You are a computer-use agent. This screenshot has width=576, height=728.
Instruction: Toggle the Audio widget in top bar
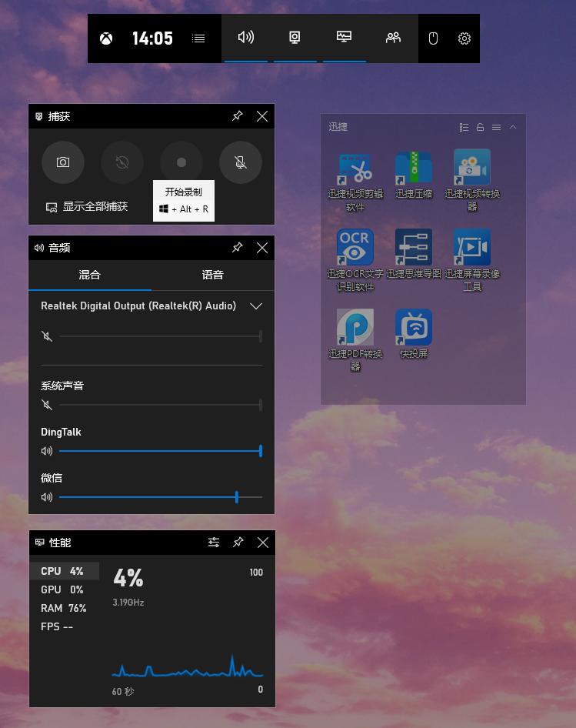[245, 38]
